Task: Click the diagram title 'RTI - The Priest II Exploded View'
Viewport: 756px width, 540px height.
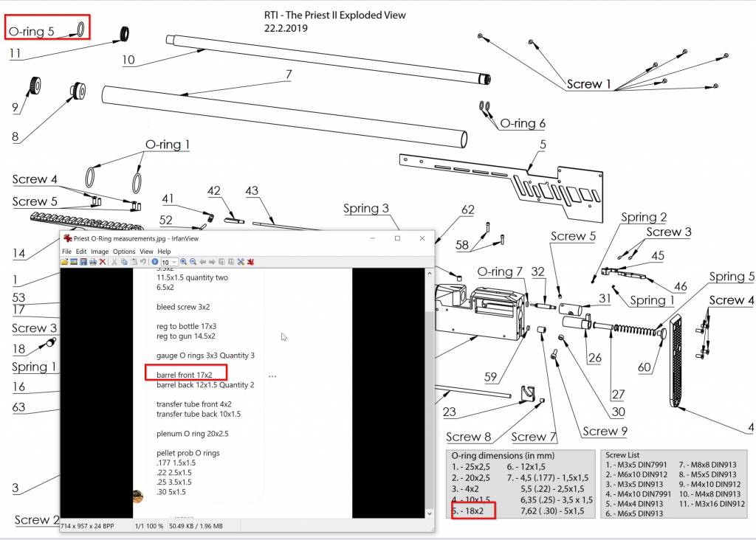Action: [x=334, y=15]
